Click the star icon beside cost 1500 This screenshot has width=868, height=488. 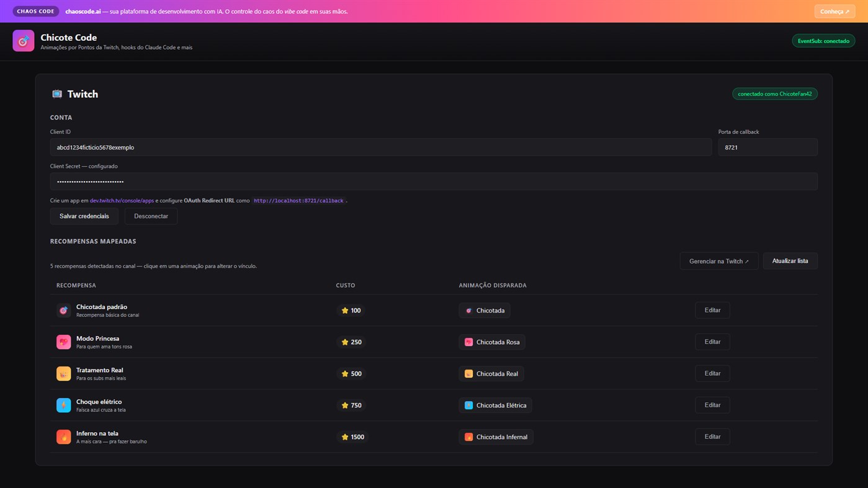(x=345, y=437)
